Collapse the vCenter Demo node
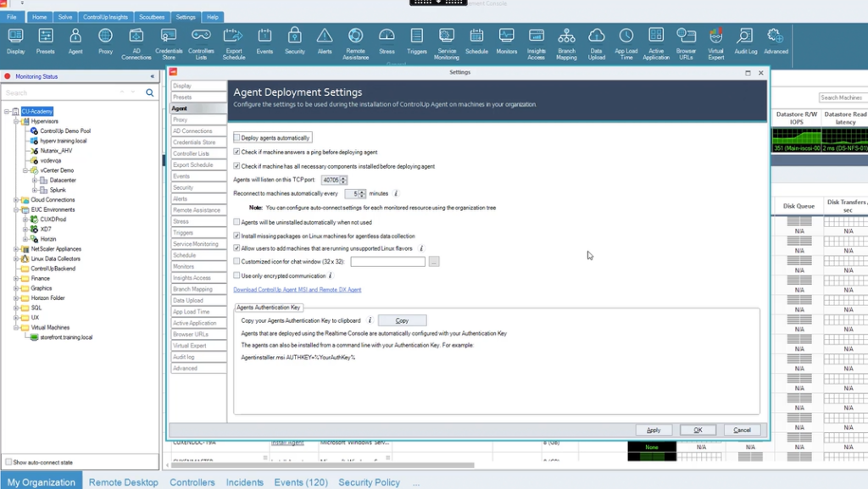 click(25, 170)
